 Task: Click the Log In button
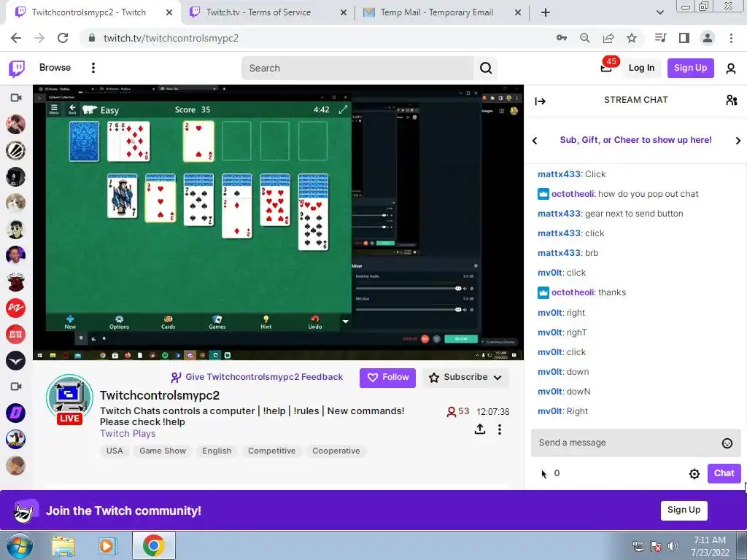click(x=641, y=68)
